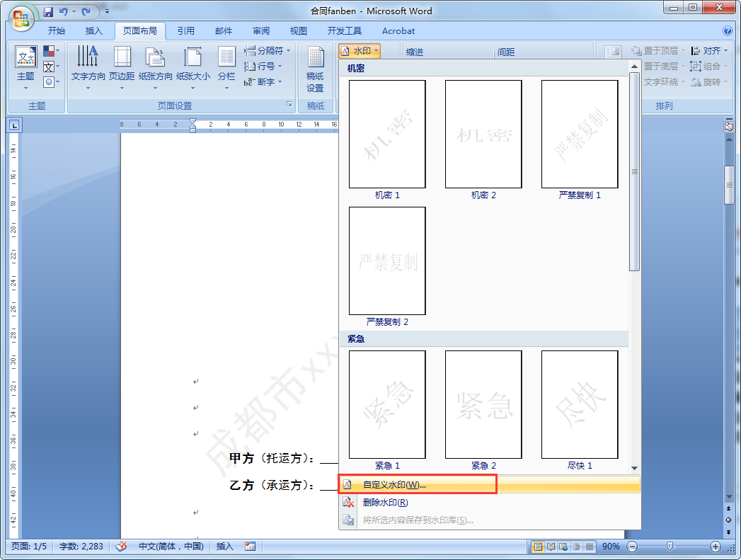741x560 pixels.
Task: Open the 文字方向 text direction tool
Action: (88, 68)
